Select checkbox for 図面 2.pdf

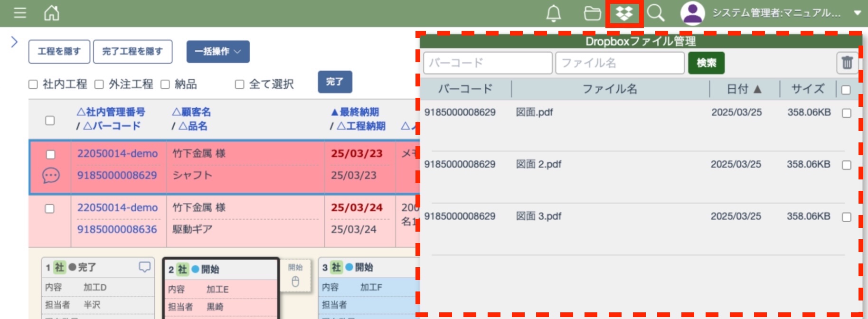(x=846, y=165)
